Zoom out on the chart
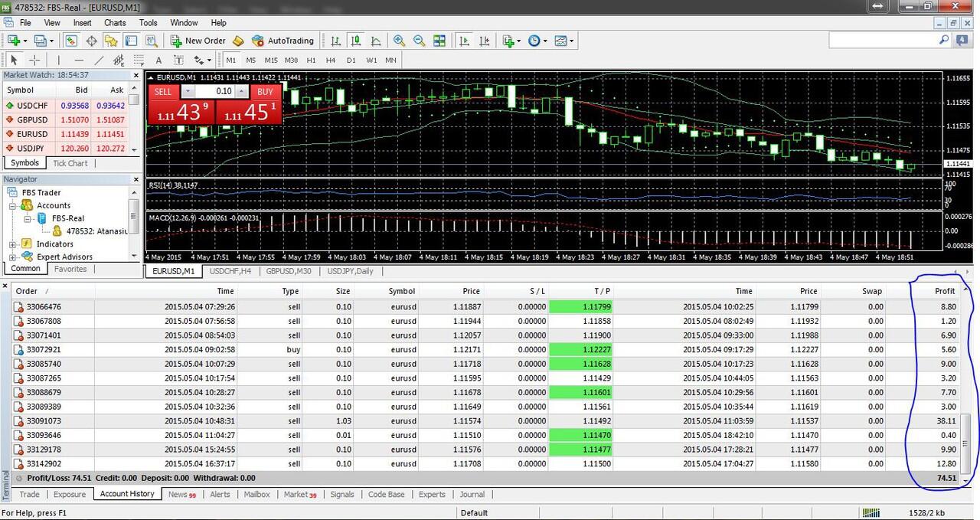980x520 pixels. coord(419,41)
